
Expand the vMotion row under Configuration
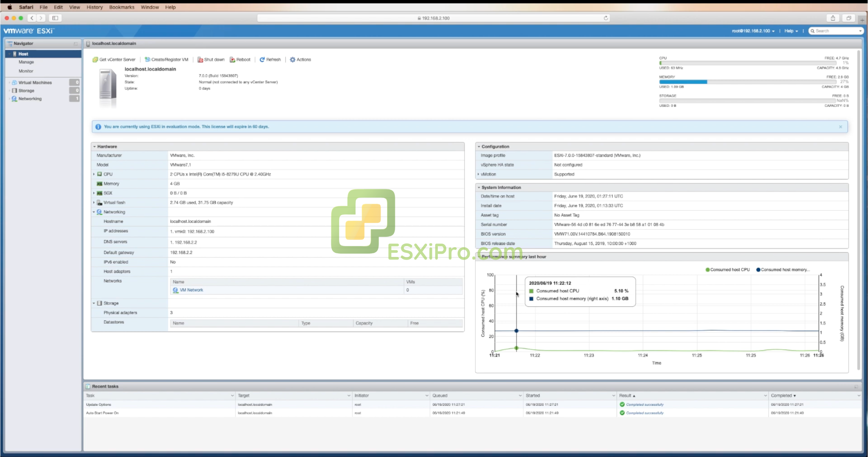(x=479, y=174)
